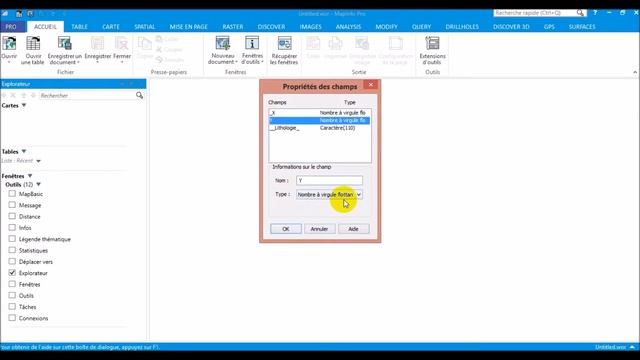Switch to the QUERY tab
640x360 pixels.
click(x=421, y=27)
